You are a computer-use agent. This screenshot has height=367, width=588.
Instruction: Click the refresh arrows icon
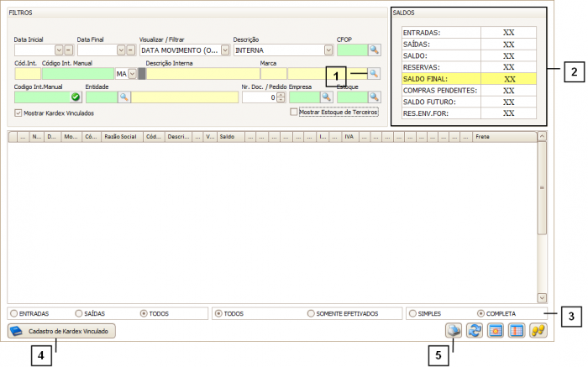coord(476,331)
